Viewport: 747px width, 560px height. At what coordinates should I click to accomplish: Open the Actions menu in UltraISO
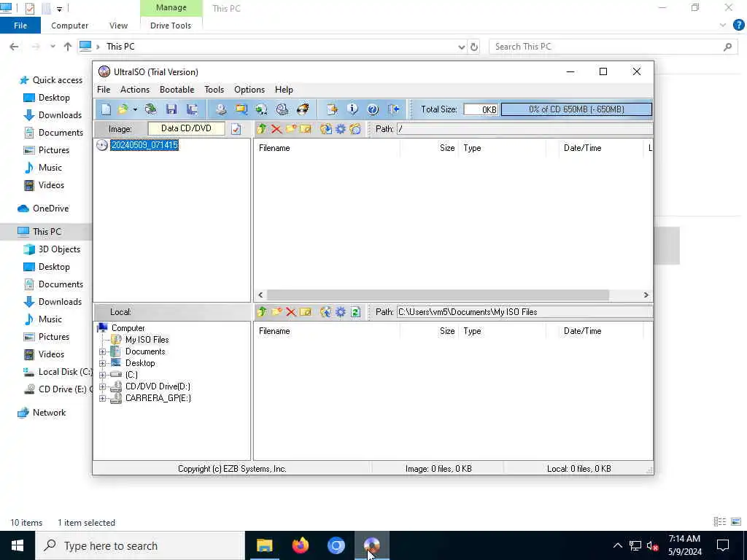click(135, 90)
